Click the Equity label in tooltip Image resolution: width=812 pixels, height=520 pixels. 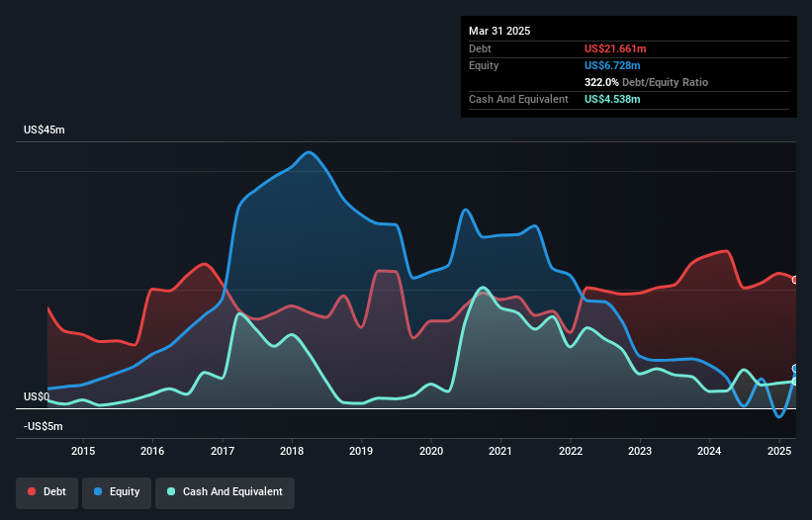pos(484,65)
